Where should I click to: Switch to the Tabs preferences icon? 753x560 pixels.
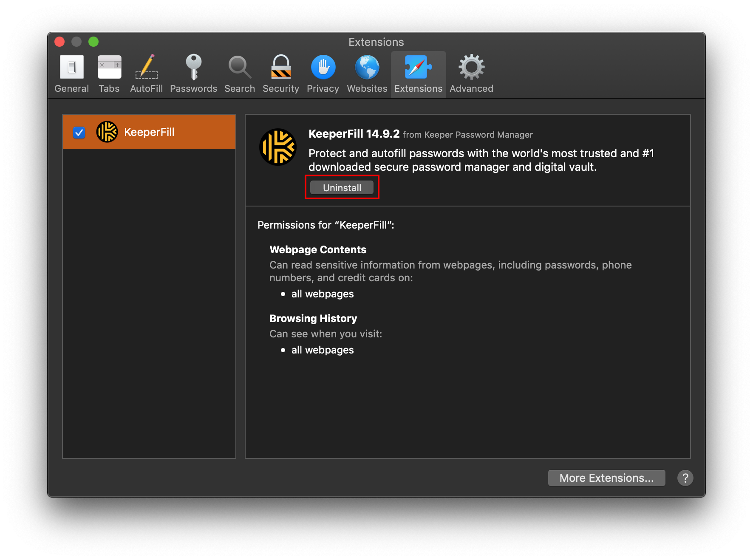(109, 68)
